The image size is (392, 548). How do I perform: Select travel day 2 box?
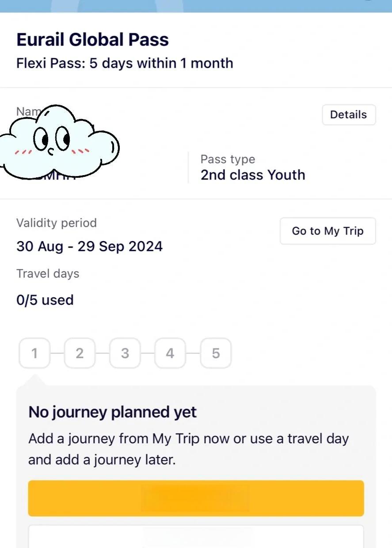[x=80, y=353]
